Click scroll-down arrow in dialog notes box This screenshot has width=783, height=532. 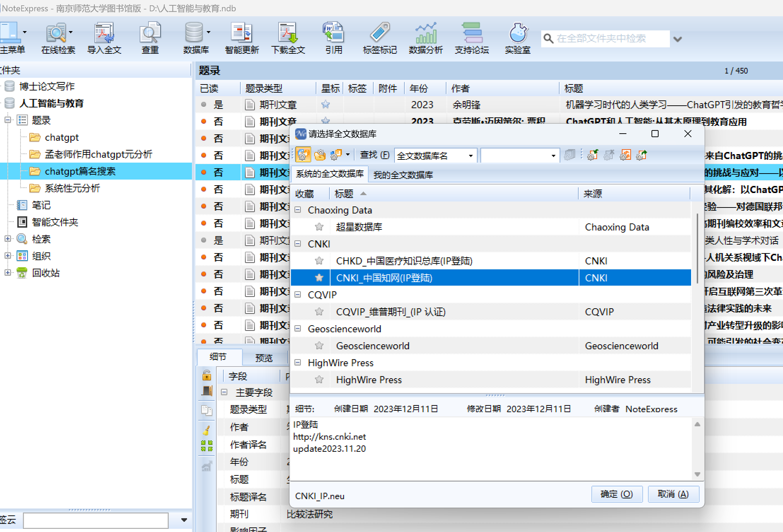click(x=697, y=474)
